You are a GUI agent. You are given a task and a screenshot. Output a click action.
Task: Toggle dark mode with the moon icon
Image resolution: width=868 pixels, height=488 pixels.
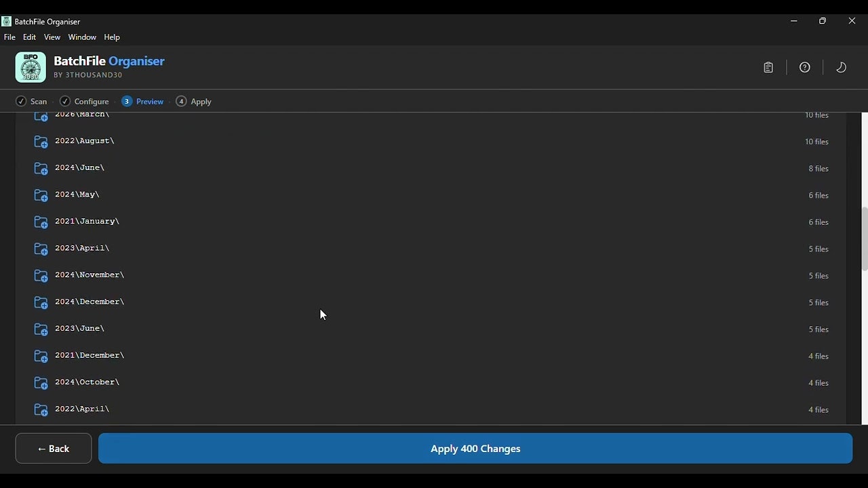[841, 67]
